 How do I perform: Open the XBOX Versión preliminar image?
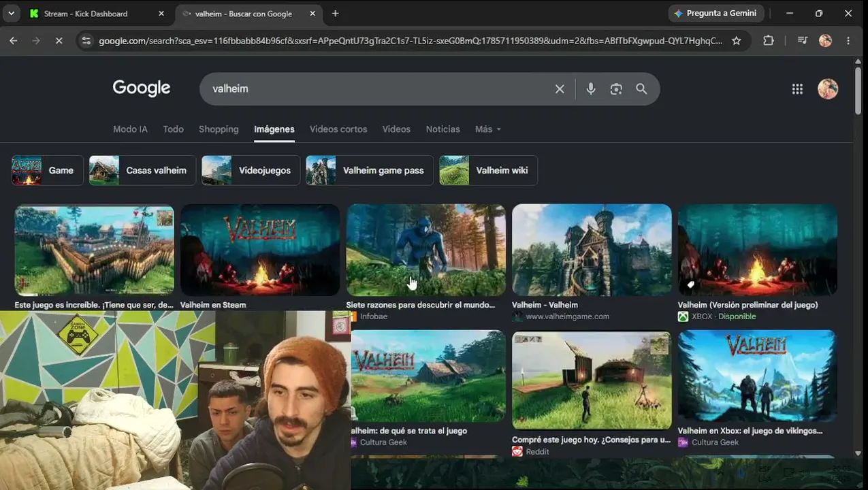tap(758, 250)
